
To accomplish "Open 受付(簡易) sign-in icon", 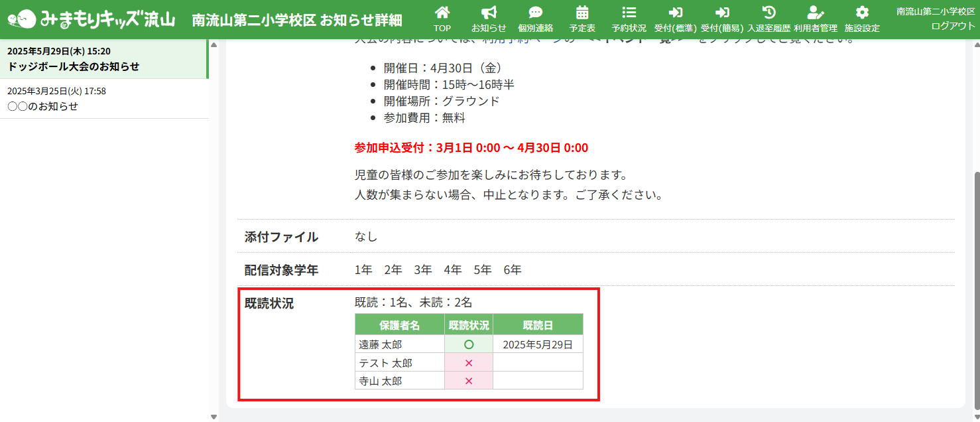I will pos(722,13).
